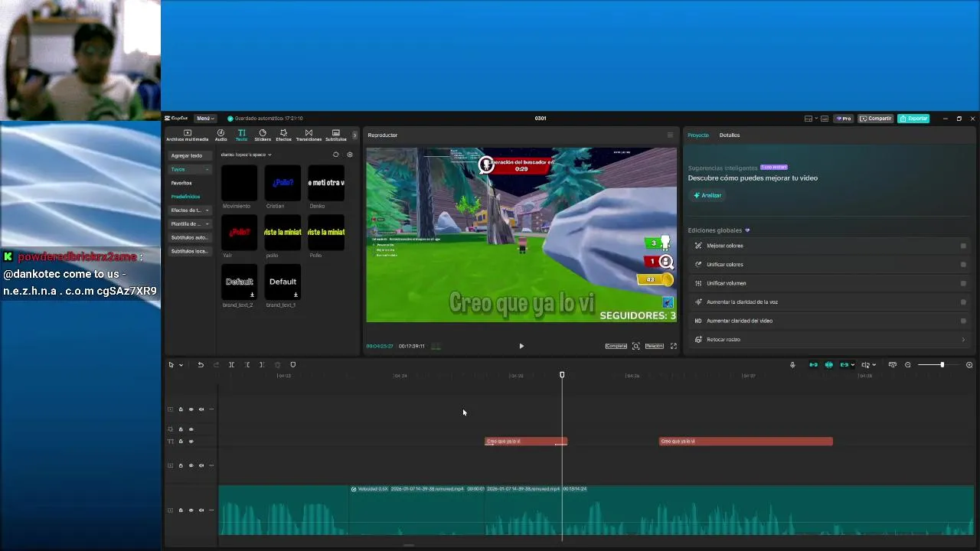This screenshot has width=980, height=551.
Task: Open Subtítulos locales option
Action: (190, 252)
